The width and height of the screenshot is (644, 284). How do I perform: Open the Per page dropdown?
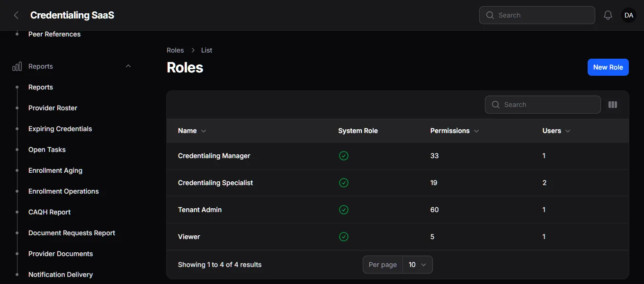(x=417, y=265)
